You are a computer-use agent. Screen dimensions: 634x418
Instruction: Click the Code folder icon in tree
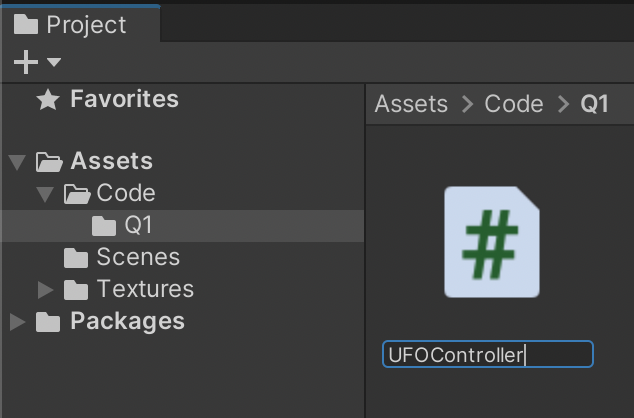pyautogui.click(x=77, y=194)
